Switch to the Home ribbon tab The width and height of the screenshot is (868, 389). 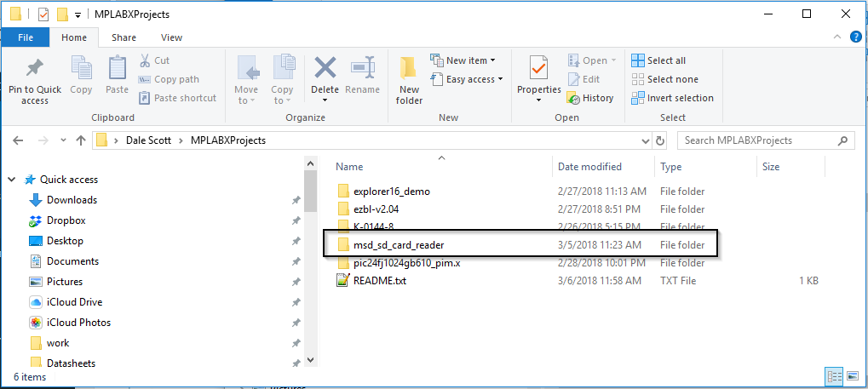74,37
